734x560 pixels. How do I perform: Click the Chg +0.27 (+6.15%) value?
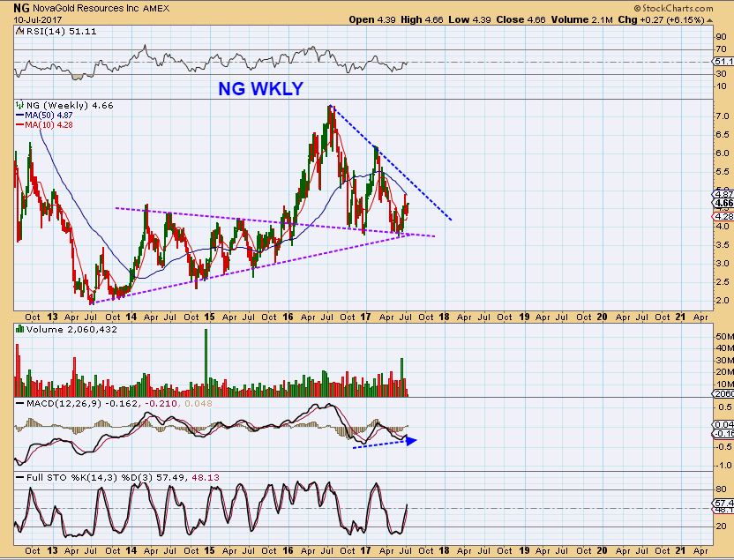click(x=661, y=19)
